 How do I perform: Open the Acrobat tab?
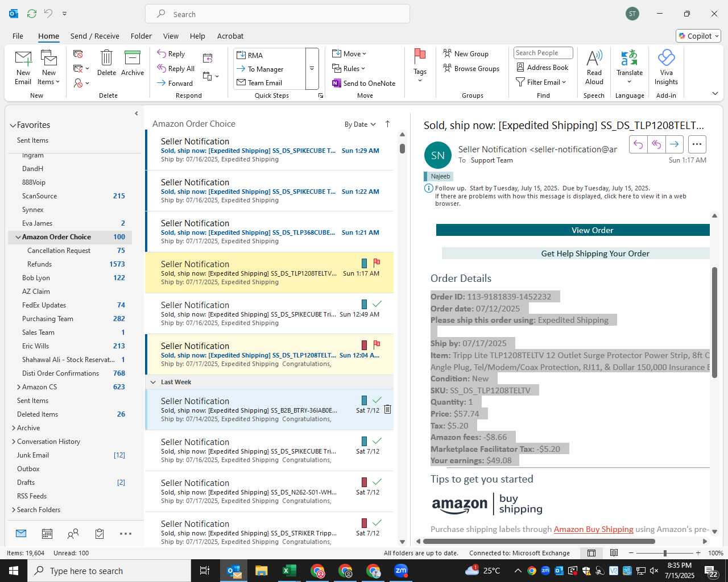tap(230, 36)
